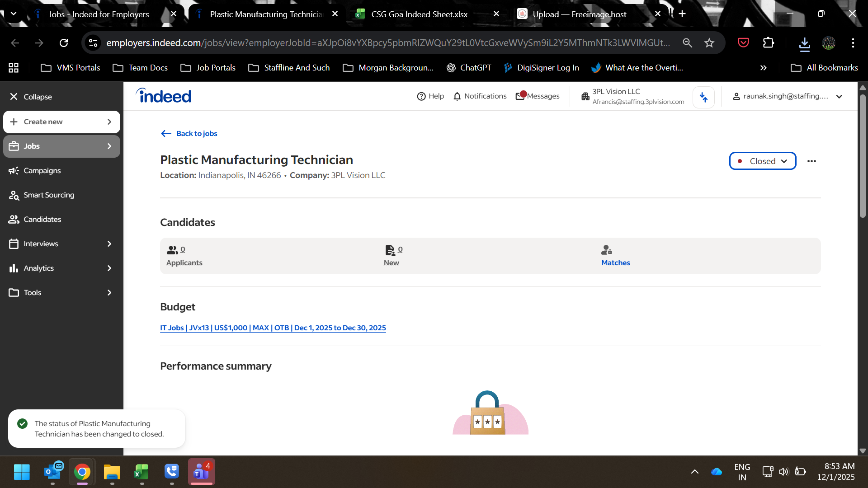Expand the Interviews sidebar submenu

pyautogui.click(x=109, y=244)
